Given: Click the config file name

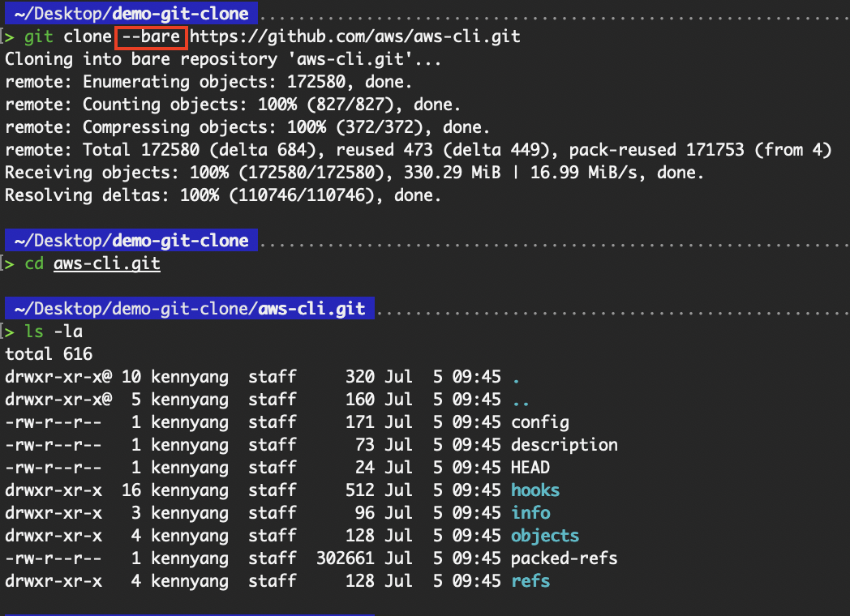Looking at the screenshot, I should 540,422.
